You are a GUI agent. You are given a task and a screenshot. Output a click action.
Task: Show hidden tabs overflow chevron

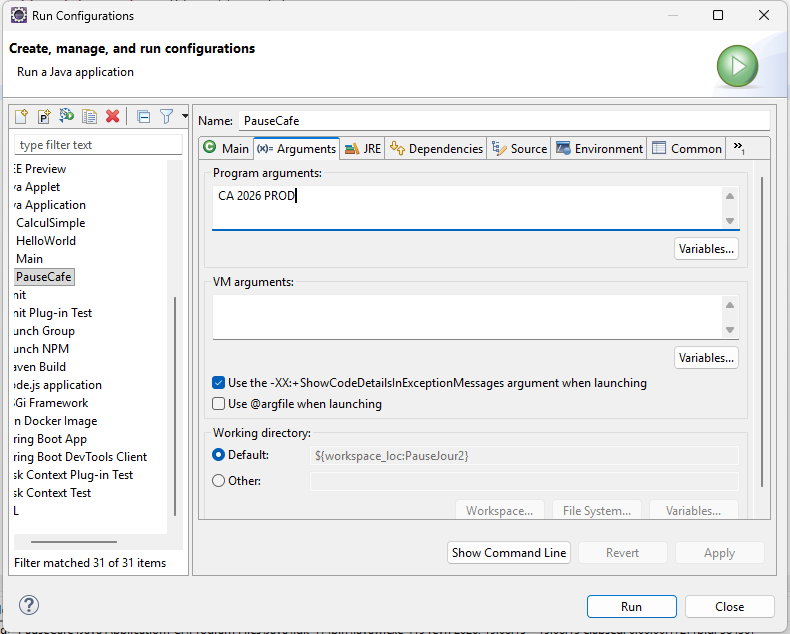pos(739,147)
